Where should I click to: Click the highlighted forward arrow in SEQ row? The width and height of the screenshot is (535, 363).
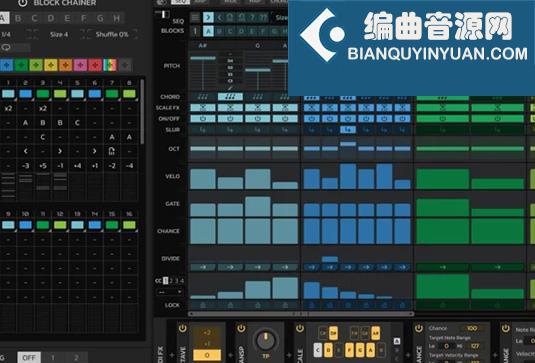208,17
